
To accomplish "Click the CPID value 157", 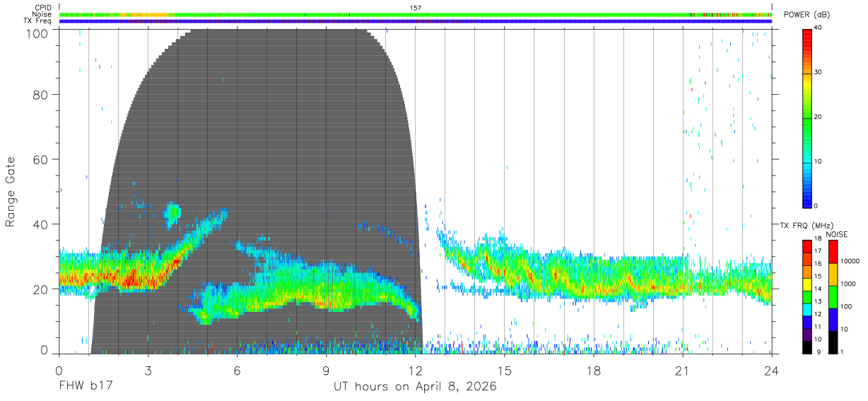I will pyautogui.click(x=416, y=8).
